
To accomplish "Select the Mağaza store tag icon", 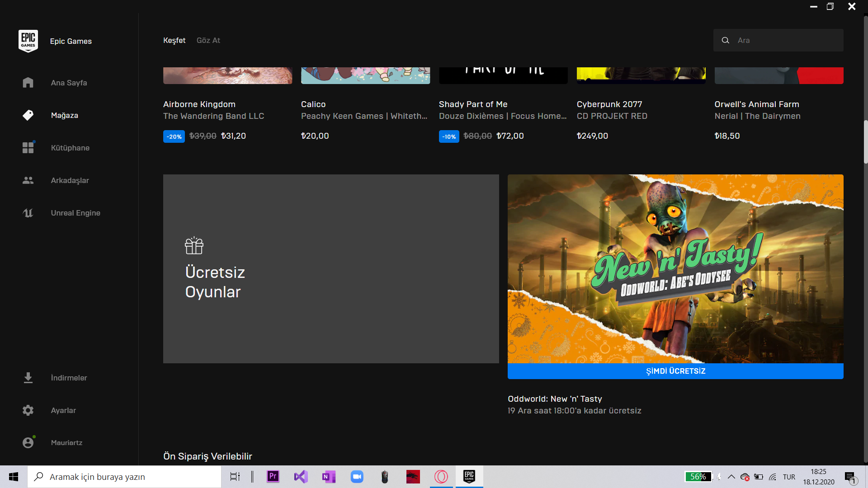I will (28, 115).
